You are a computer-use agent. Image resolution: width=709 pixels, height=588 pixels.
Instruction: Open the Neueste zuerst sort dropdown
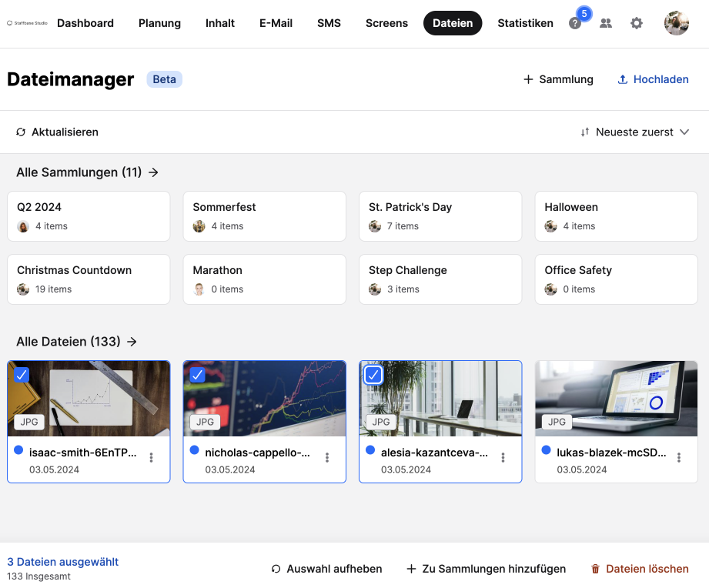pos(634,132)
